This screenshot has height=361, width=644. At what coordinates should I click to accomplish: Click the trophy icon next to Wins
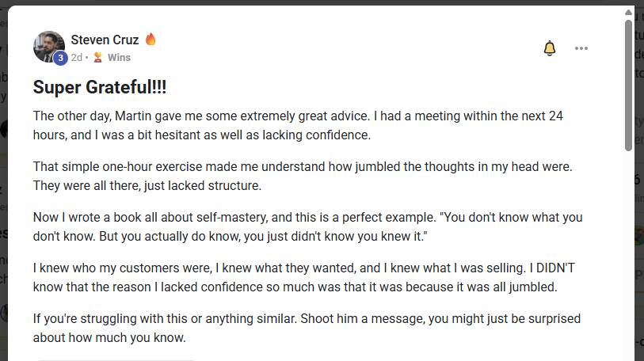click(x=98, y=57)
